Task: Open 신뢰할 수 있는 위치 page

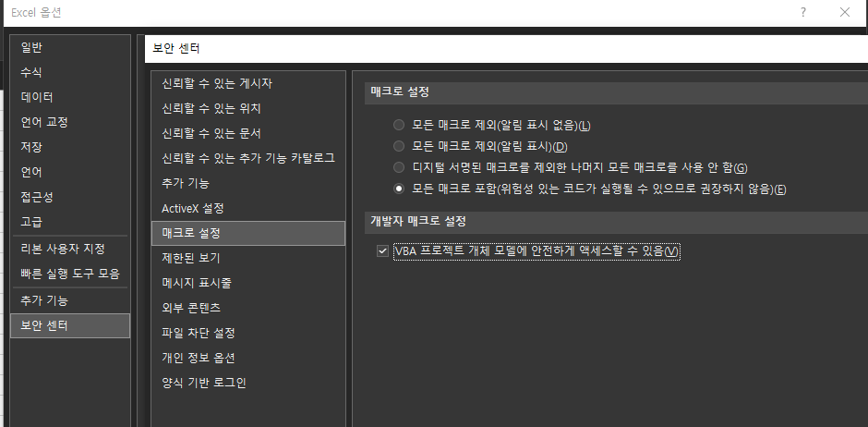Action: point(248,108)
